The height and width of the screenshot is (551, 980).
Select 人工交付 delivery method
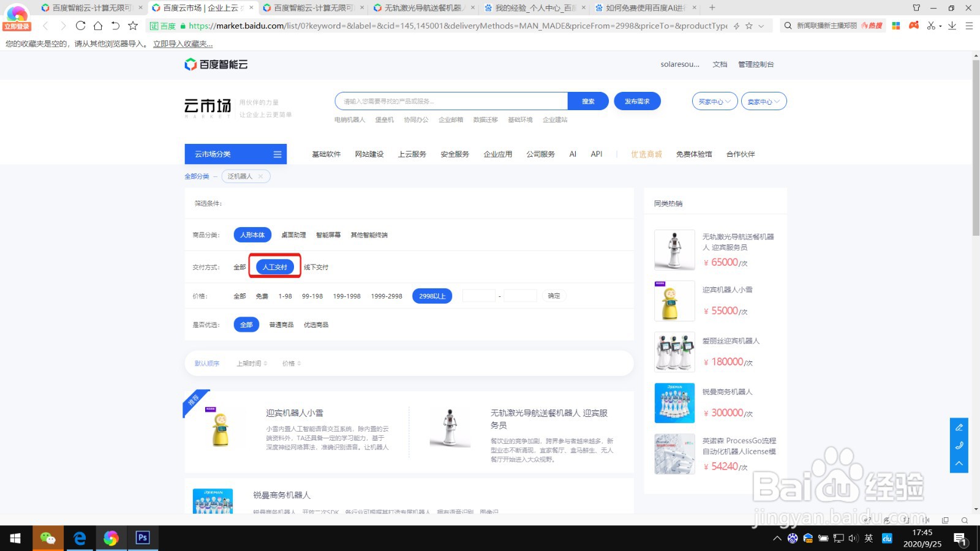275,267
